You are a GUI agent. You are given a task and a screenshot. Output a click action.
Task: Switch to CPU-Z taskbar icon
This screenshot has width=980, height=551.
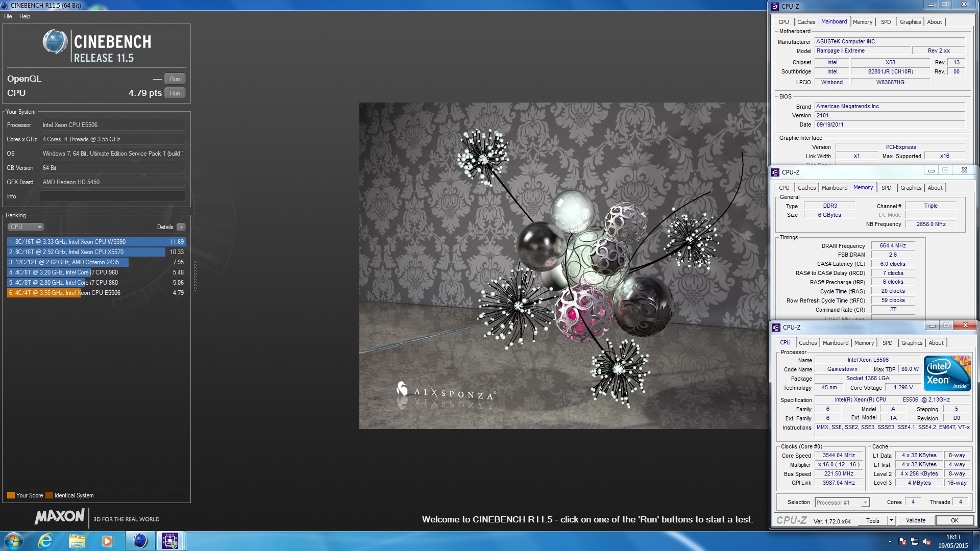[170, 541]
